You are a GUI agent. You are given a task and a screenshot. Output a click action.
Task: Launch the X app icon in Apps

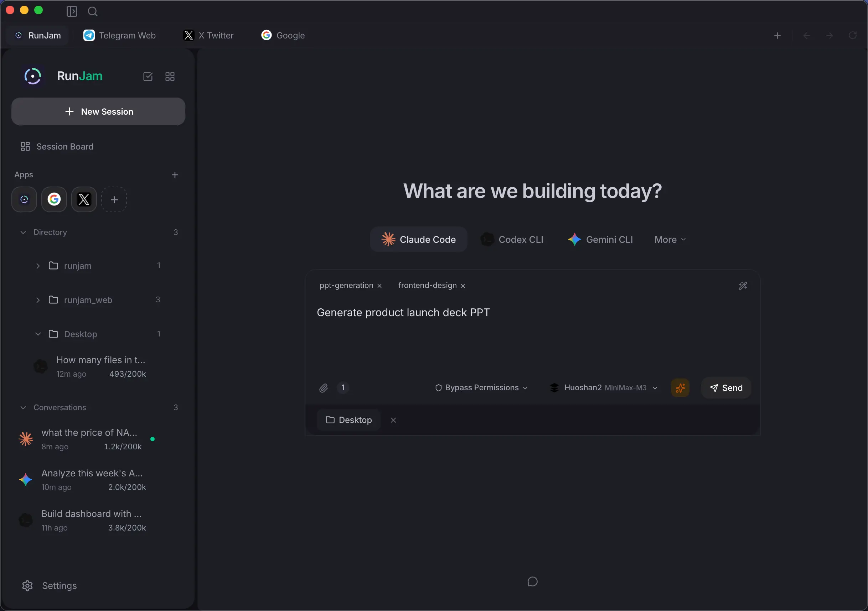pos(84,199)
